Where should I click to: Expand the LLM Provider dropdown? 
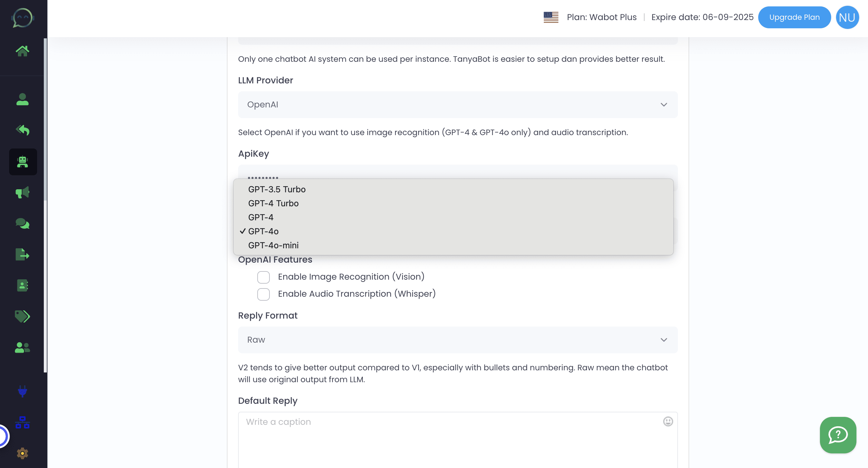click(x=458, y=104)
